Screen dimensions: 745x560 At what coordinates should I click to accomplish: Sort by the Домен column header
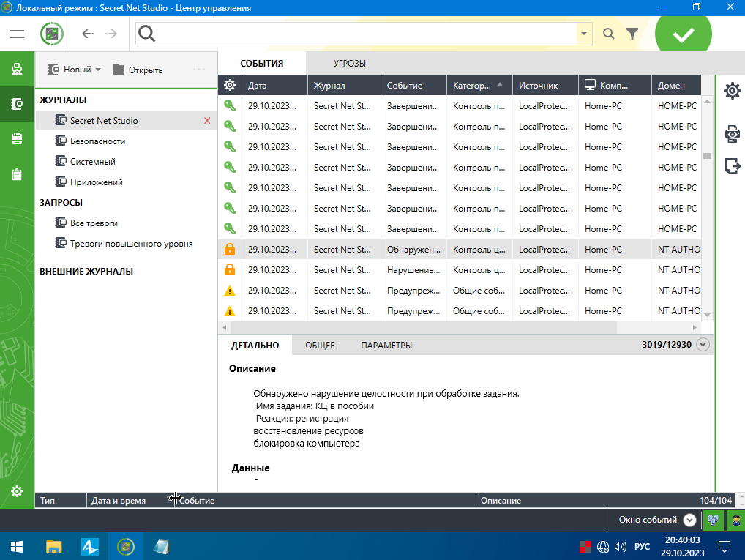pyautogui.click(x=676, y=86)
